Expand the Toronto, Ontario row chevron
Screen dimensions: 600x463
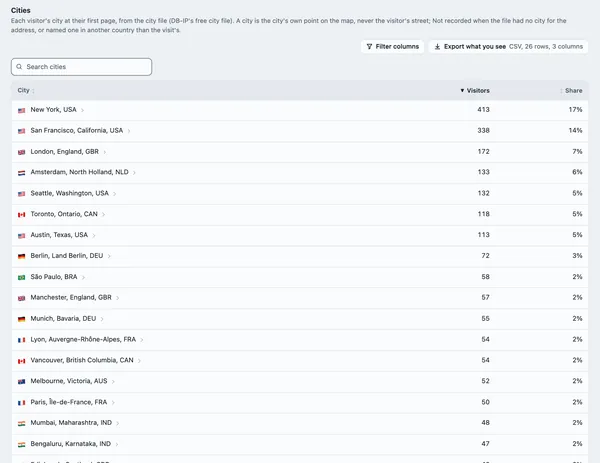103,214
